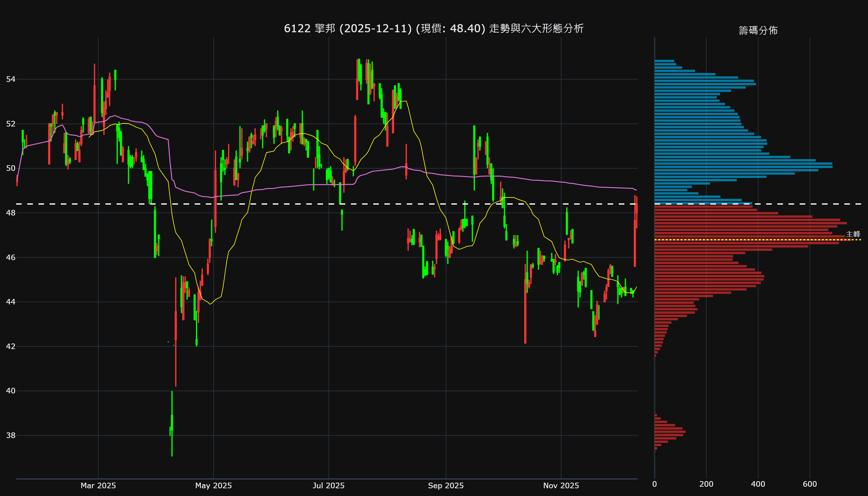This screenshot has height=496, width=868.
Task: Click the 200 tick on the volume profile axis
Action: click(x=706, y=484)
